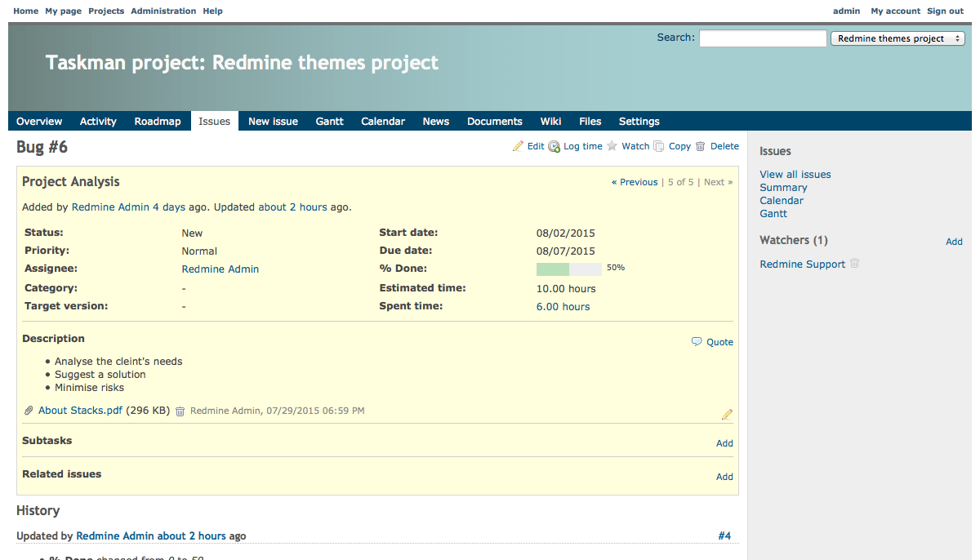Open Administration in top menu
Screen dimensions: 980x560
[163, 11]
